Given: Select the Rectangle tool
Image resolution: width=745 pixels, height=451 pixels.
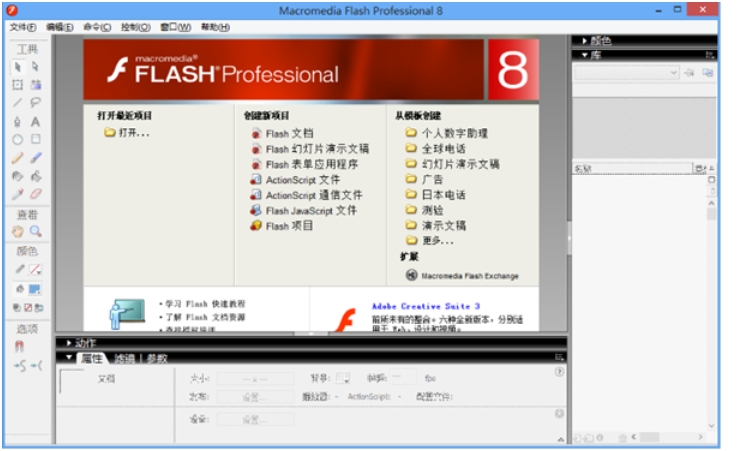Looking at the screenshot, I should point(36,139).
